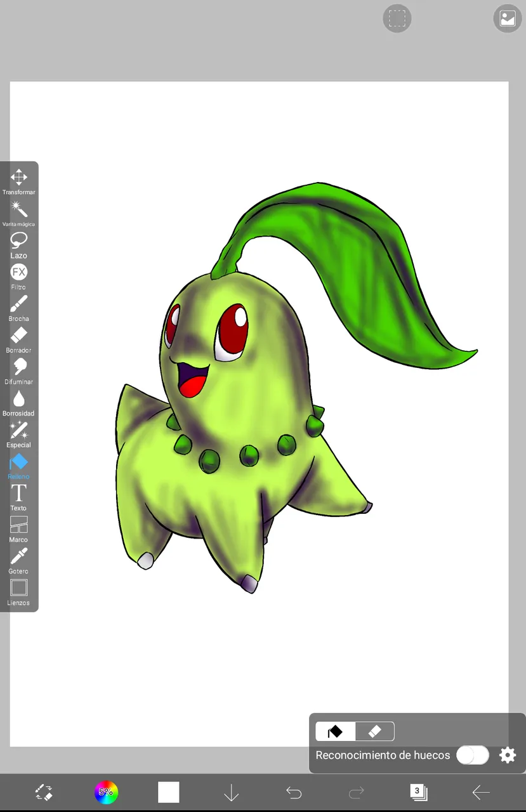Image resolution: width=526 pixels, height=812 pixels.
Task: Select the Lazo tool
Action: (19, 245)
